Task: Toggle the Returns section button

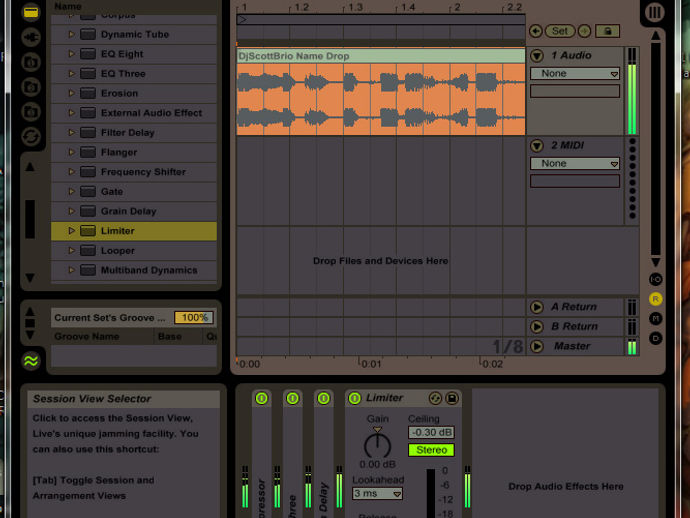Action: tap(655, 299)
